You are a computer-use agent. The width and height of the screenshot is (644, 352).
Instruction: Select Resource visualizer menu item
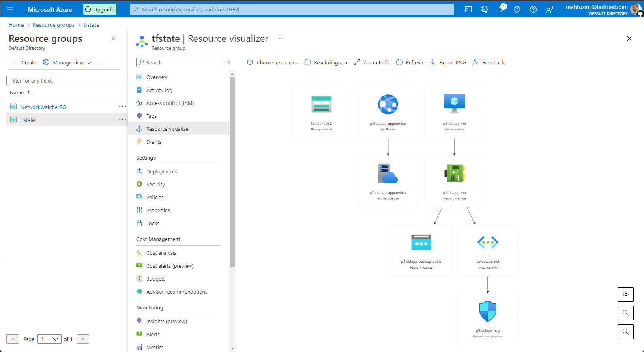178,129
